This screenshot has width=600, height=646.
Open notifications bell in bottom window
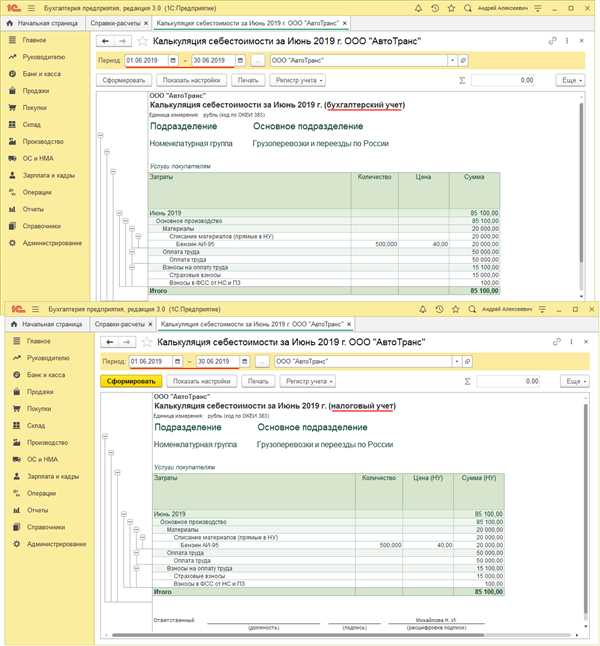click(x=423, y=309)
